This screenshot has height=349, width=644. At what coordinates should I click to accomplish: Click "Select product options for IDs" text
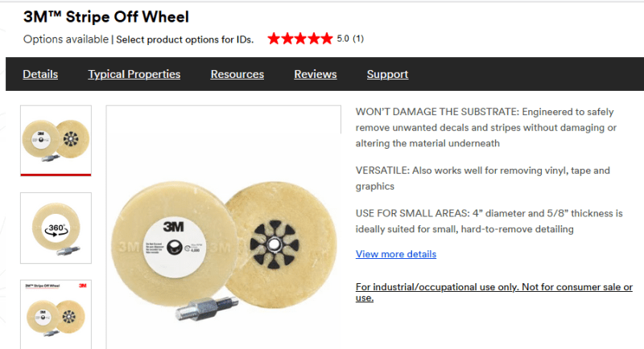[x=184, y=39]
